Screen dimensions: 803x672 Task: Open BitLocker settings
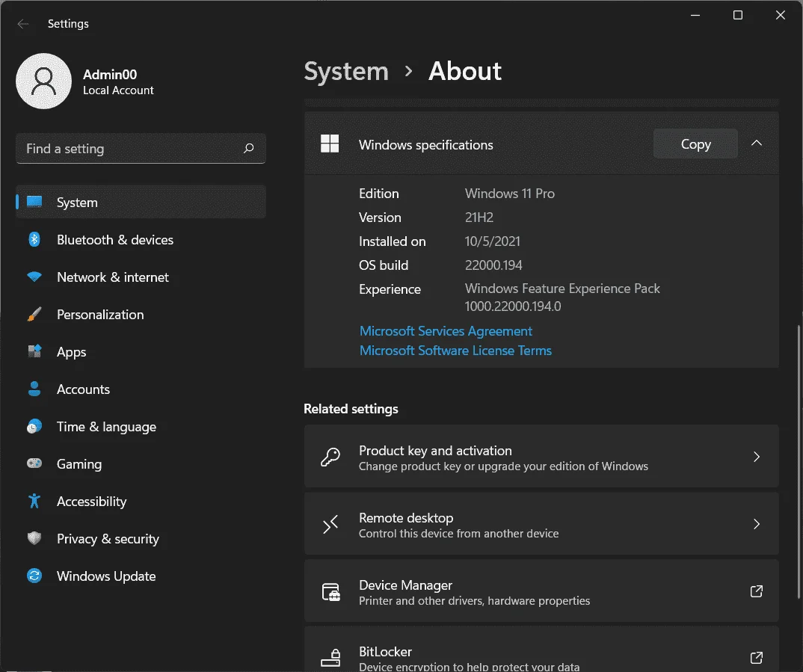pyautogui.click(x=541, y=649)
